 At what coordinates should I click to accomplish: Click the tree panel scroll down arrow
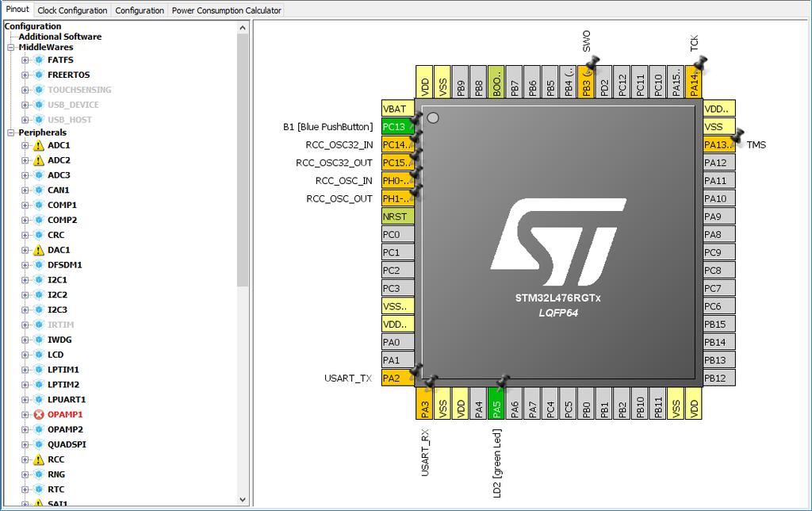tap(243, 500)
